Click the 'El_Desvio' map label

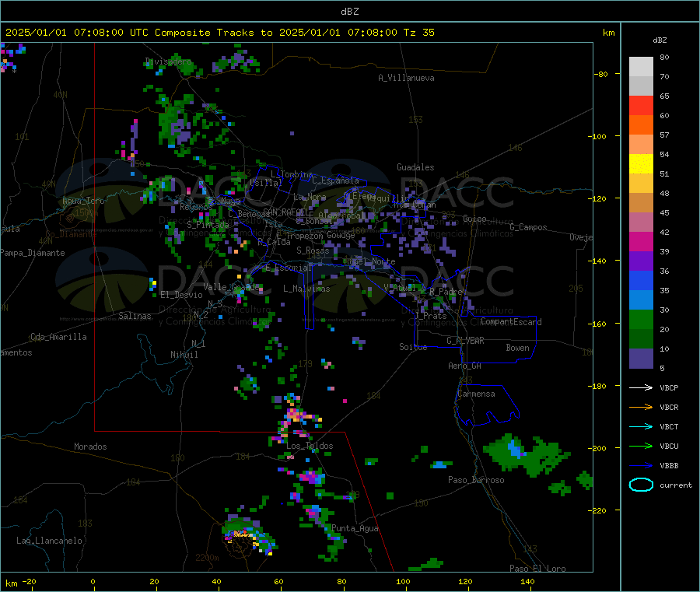pos(181,295)
